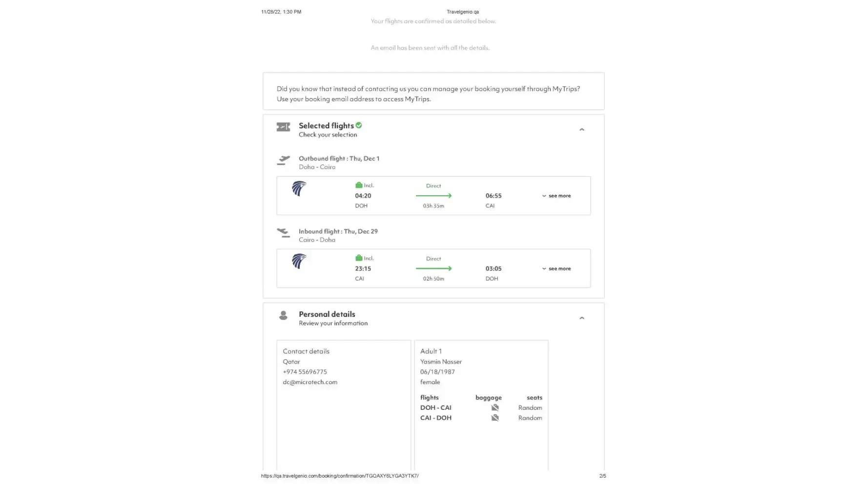Image resolution: width=868 pixels, height=488 pixels.
Task: Click the Random seat for DOH - CAI
Action: point(530,408)
